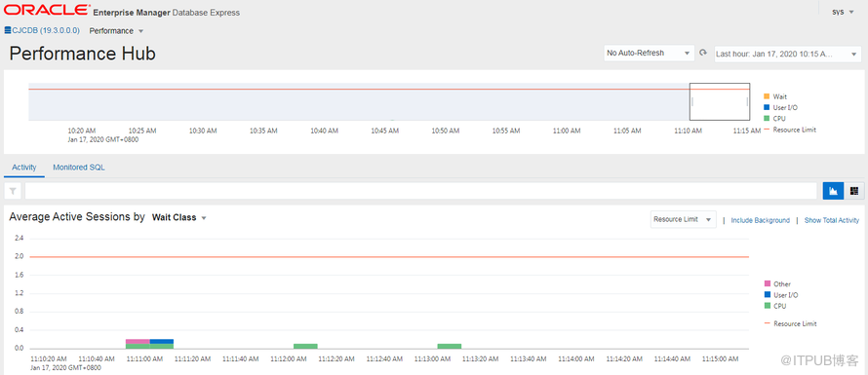The height and width of the screenshot is (375, 868).
Task: Expand the Wait Class dimension dropdown
Action: 179,217
